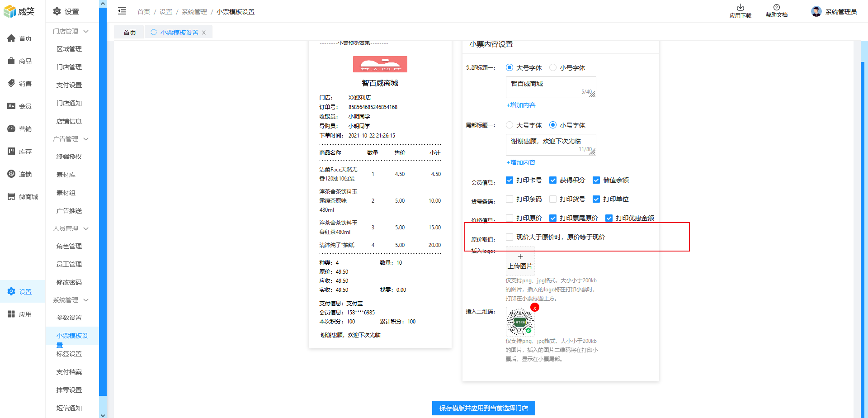Click 保存模版并应用到当前选择门店 button
Image resolution: width=868 pixels, height=418 pixels.
[483, 408]
